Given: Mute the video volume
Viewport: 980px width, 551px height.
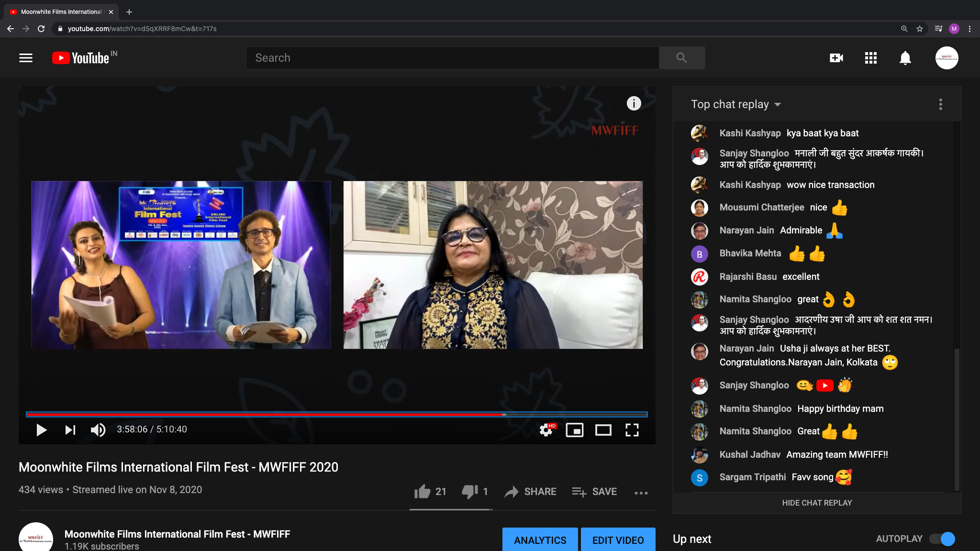Looking at the screenshot, I should click(98, 430).
